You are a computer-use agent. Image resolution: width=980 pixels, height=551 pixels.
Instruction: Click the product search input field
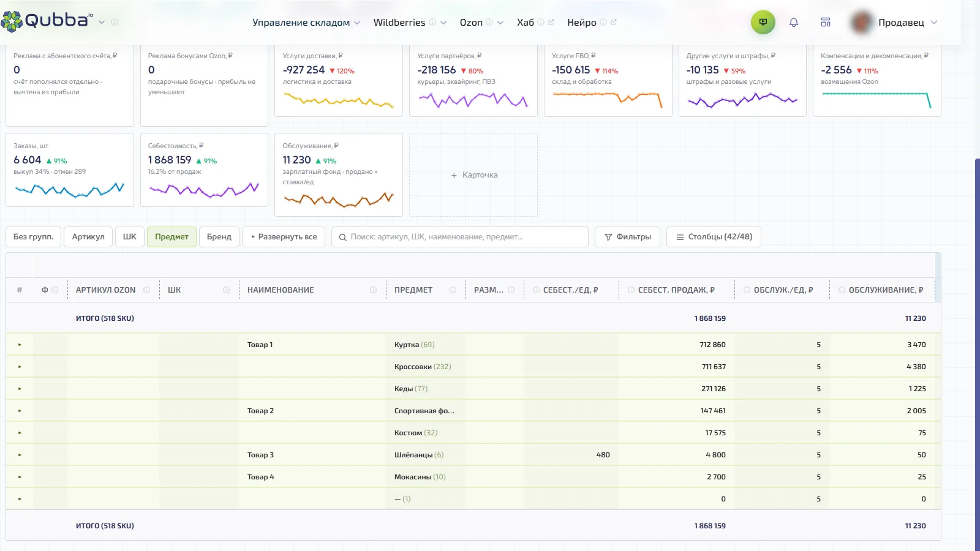point(460,237)
